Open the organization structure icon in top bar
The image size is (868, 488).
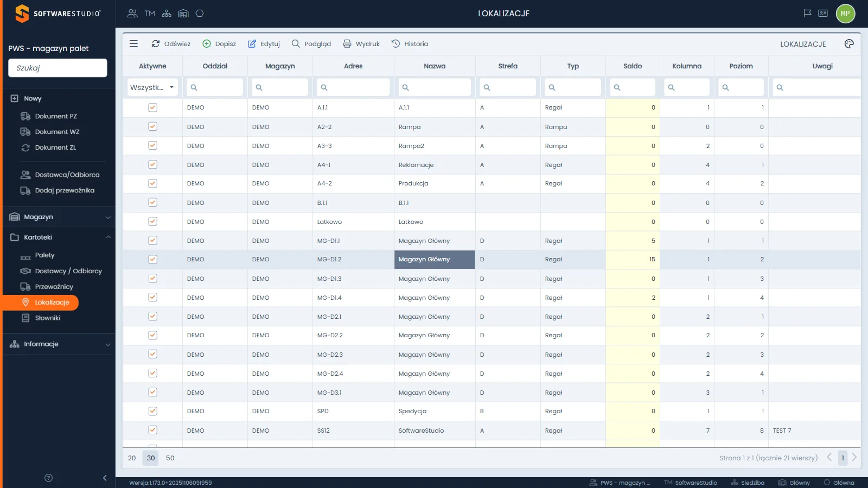point(167,14)
